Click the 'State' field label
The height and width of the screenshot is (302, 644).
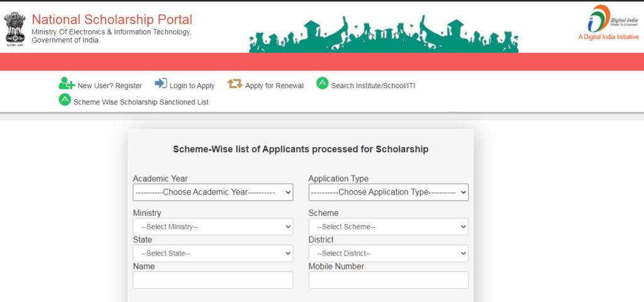[x=143, y=240]
